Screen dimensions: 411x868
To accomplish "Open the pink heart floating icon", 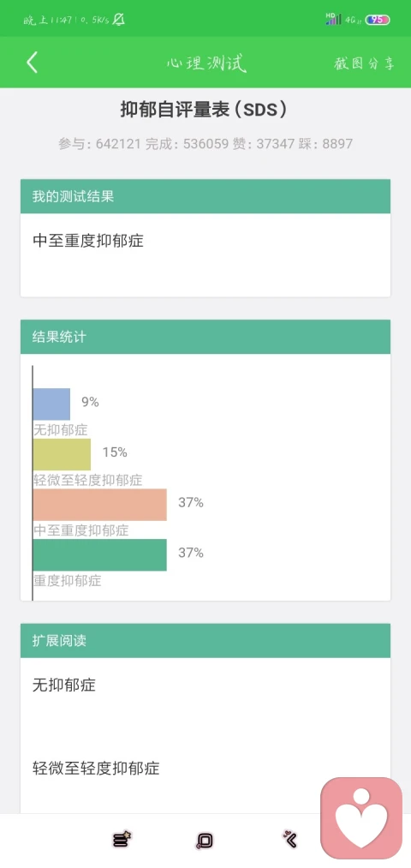I will click(x=361, y=818).
